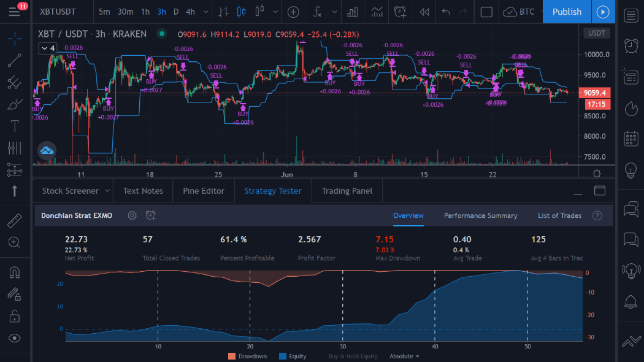Select the Text tool in left toolbar
The width and height of the screenshot is (644, 362).
[x=15, y=126]
